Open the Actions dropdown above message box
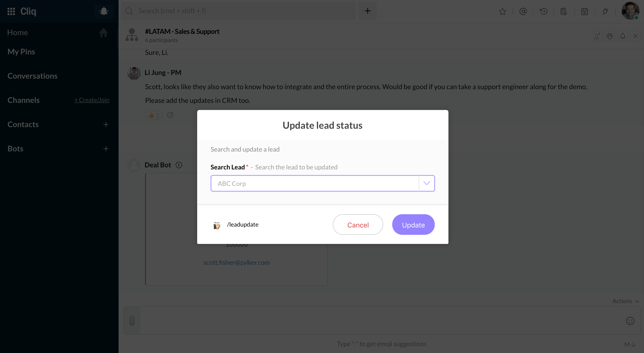Image resolution: width=644 pixels, height=353 pixels. [x=625, y=301]
